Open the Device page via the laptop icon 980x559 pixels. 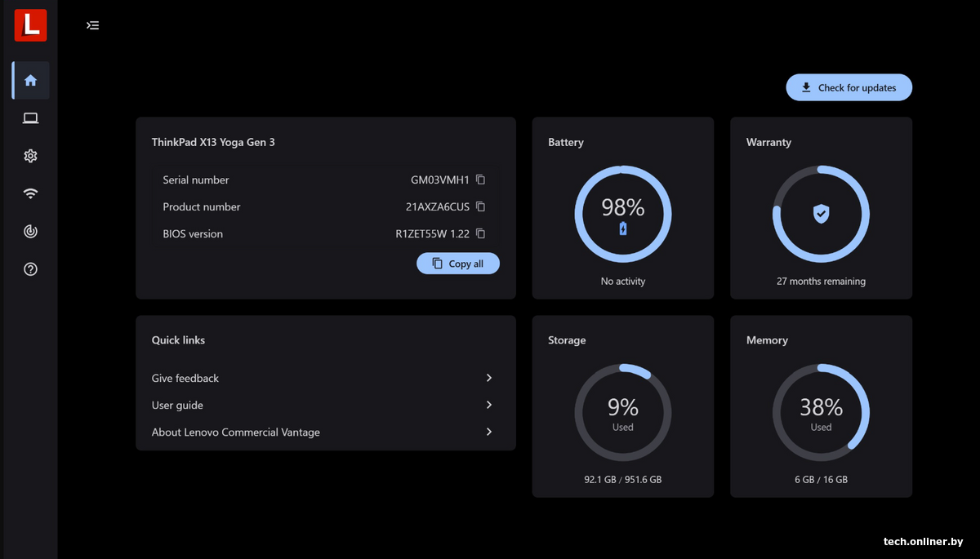click(31, 118)
